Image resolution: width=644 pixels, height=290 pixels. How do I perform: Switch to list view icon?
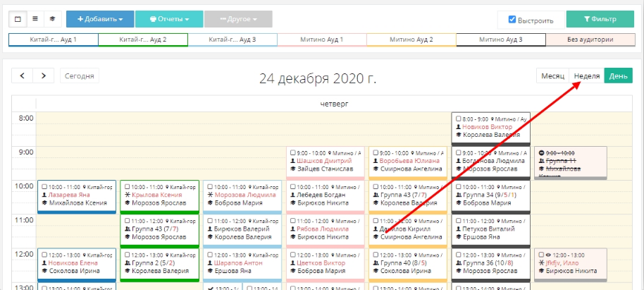point(35,19)
